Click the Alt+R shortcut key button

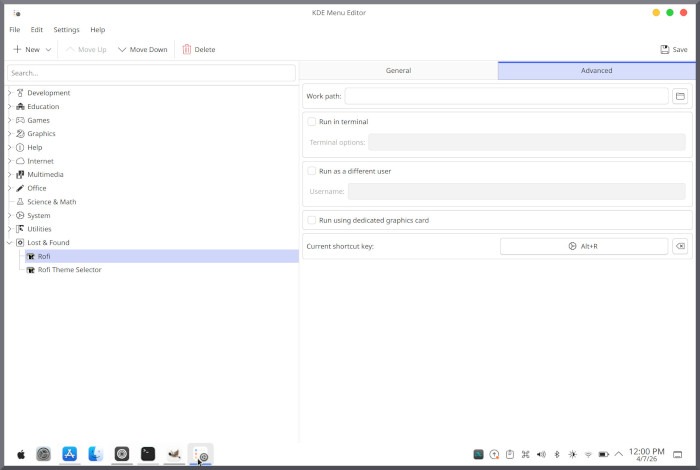(x=583, y=246)
